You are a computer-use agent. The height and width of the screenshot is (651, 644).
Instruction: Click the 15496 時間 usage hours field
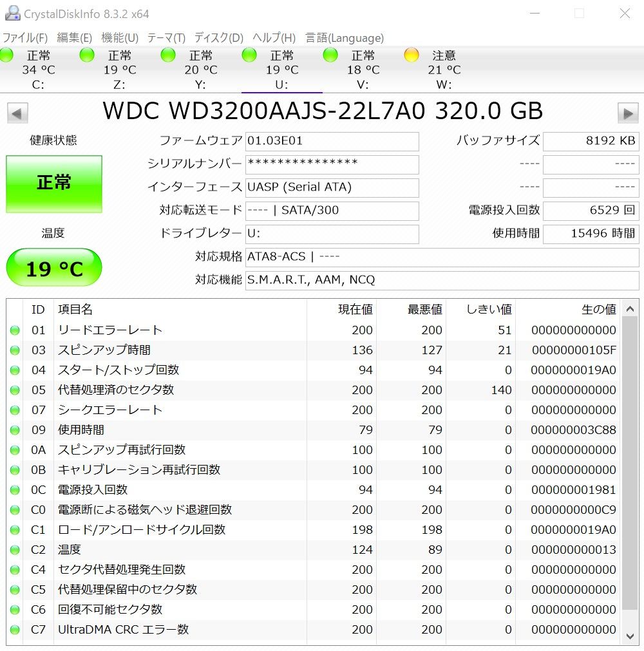(x=591, y=234)
